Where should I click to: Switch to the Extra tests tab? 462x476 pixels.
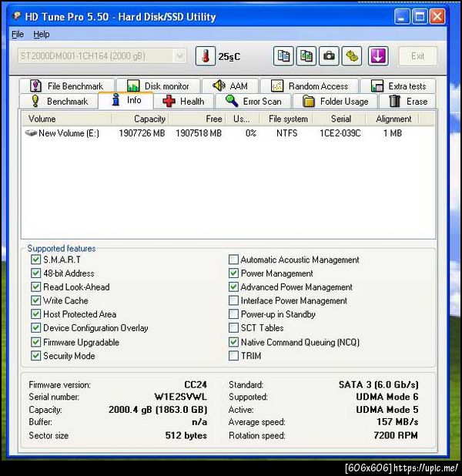pyautogui.click(x=398, y=86)
